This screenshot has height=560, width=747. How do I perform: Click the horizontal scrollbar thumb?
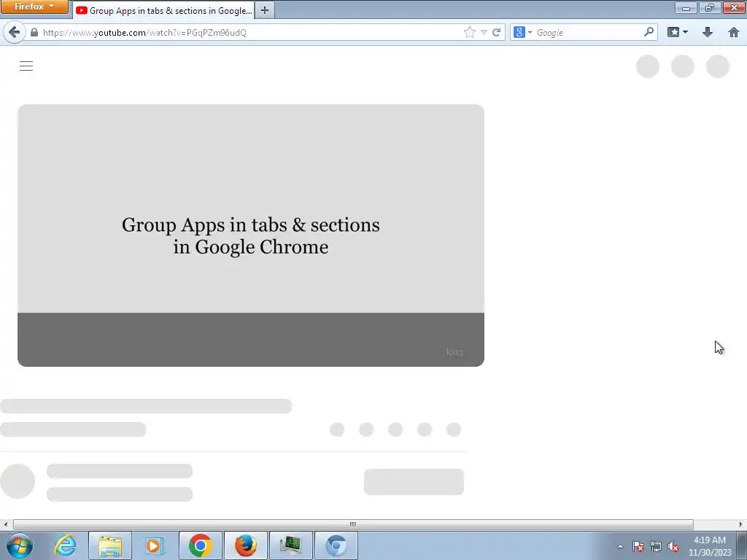pos(353,524)
